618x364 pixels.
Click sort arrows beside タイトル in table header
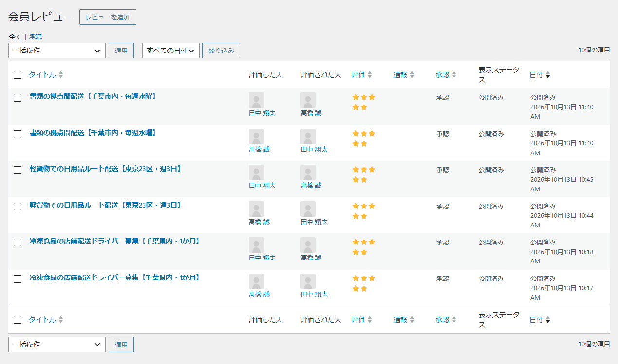tap(61, 75)
